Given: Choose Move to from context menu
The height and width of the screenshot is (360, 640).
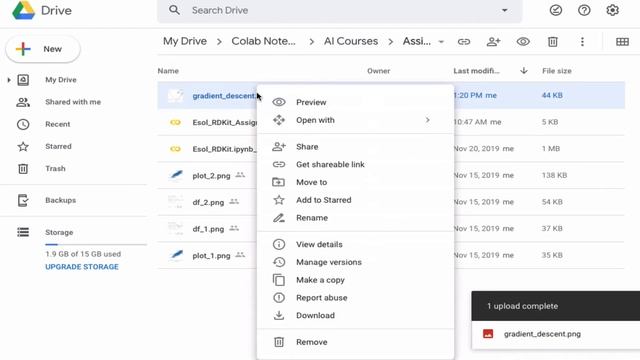Looking at the screenshot, I should coord(356,182).
